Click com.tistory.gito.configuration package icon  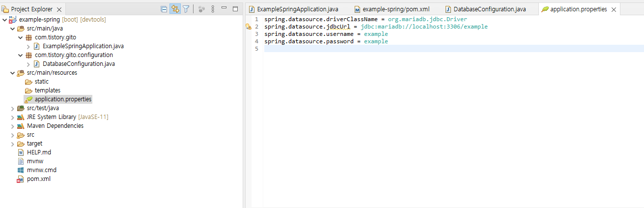pos(28,55)
